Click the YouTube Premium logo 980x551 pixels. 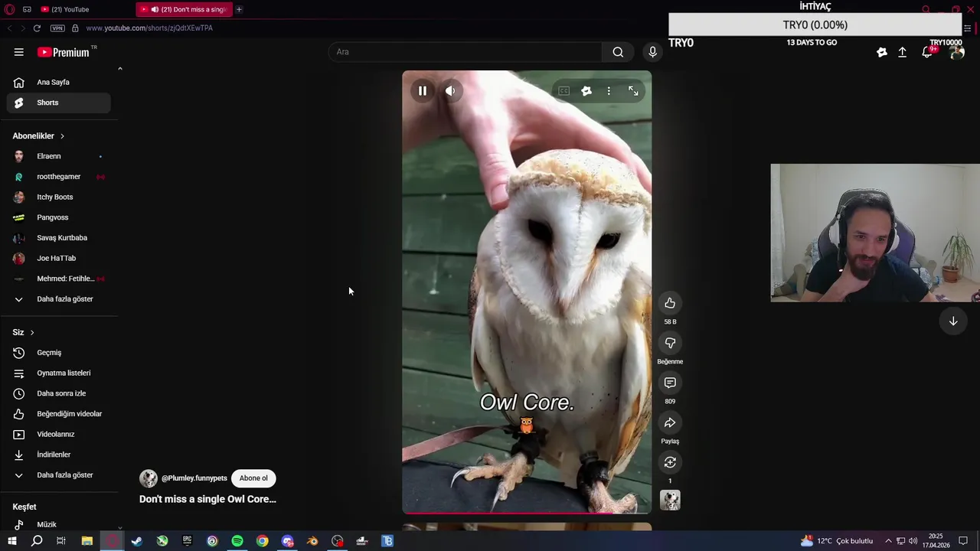pos(65,52)
